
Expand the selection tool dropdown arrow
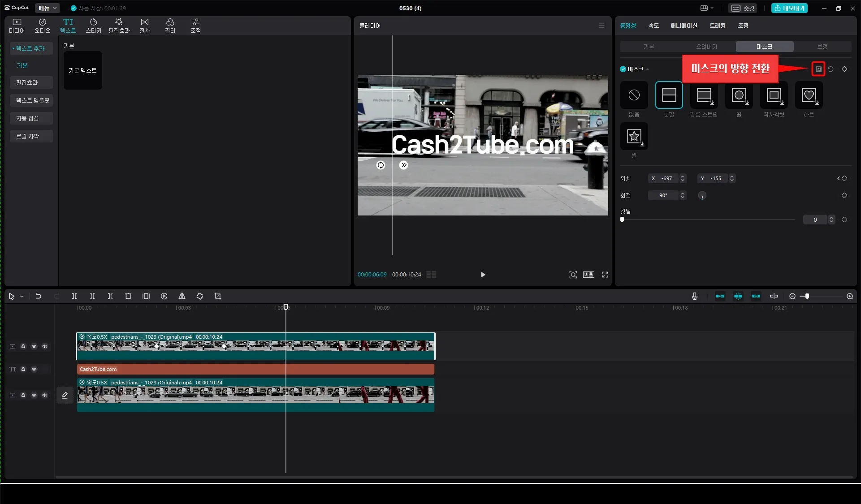[22, 297]
